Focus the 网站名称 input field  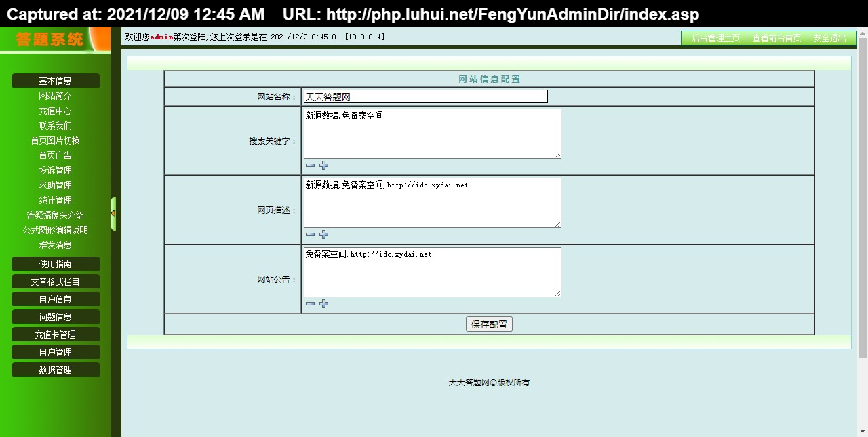[425, 97]
